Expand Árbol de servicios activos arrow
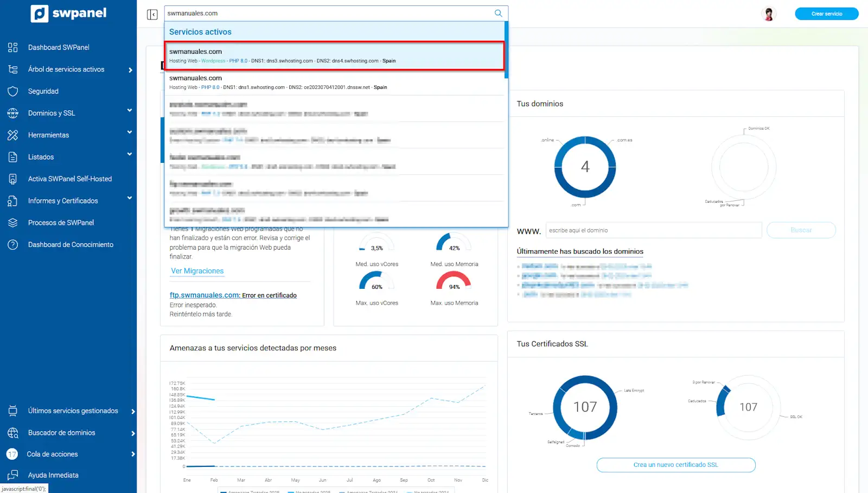The height and width of the screenshot is (493, 868). pyautogui.click(x=130, y=70)
